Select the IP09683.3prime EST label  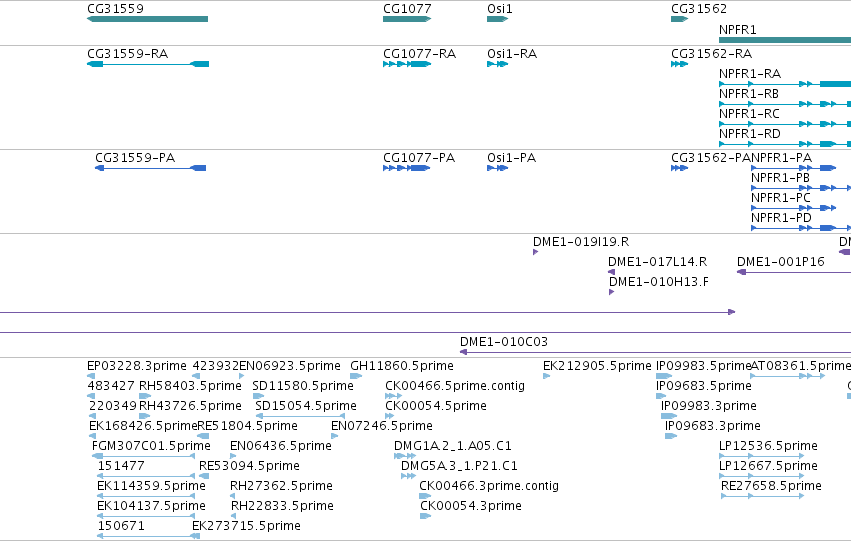[713, 426]
